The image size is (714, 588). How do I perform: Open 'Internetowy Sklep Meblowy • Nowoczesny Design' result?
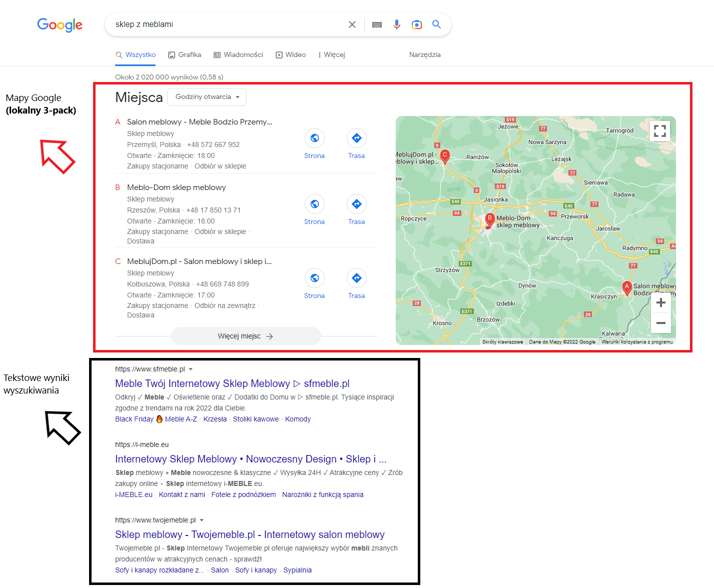[x=251, y=459]
